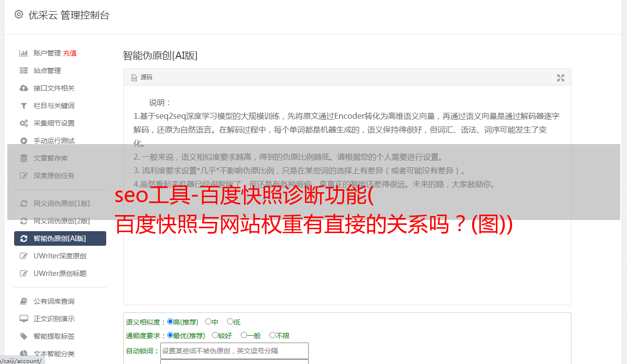Click the 自动锁词 input field
This screenshot has height=364, width=627.
tap(234, 350)
